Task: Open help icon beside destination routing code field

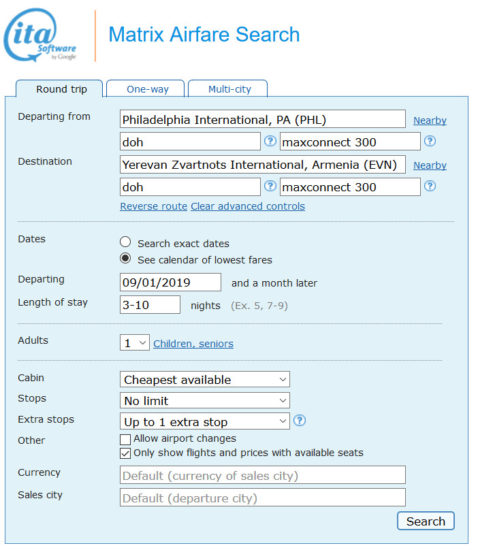Action: pyautogui.click(x=270, y=186)
